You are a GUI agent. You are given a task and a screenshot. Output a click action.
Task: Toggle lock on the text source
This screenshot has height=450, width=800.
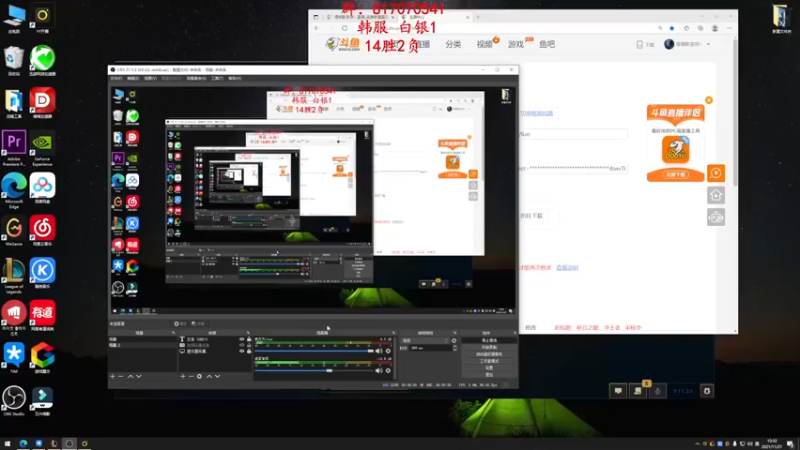coord(249,339)
